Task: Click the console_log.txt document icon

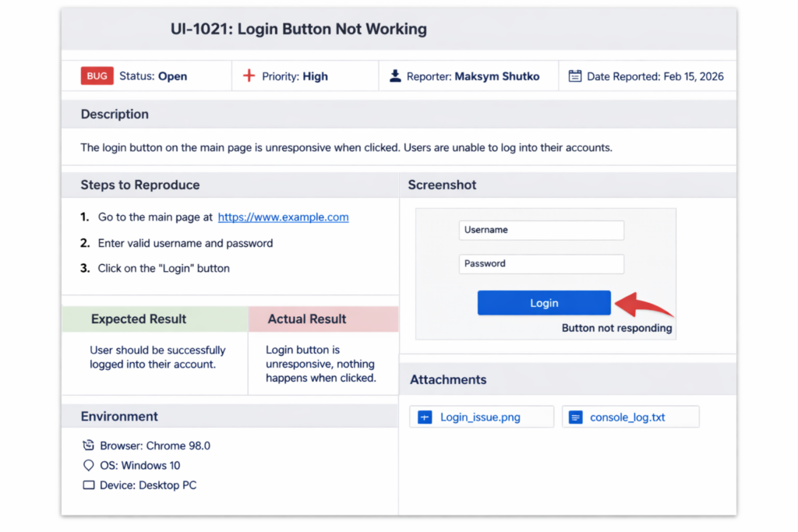Action: (x=575, y=417)
